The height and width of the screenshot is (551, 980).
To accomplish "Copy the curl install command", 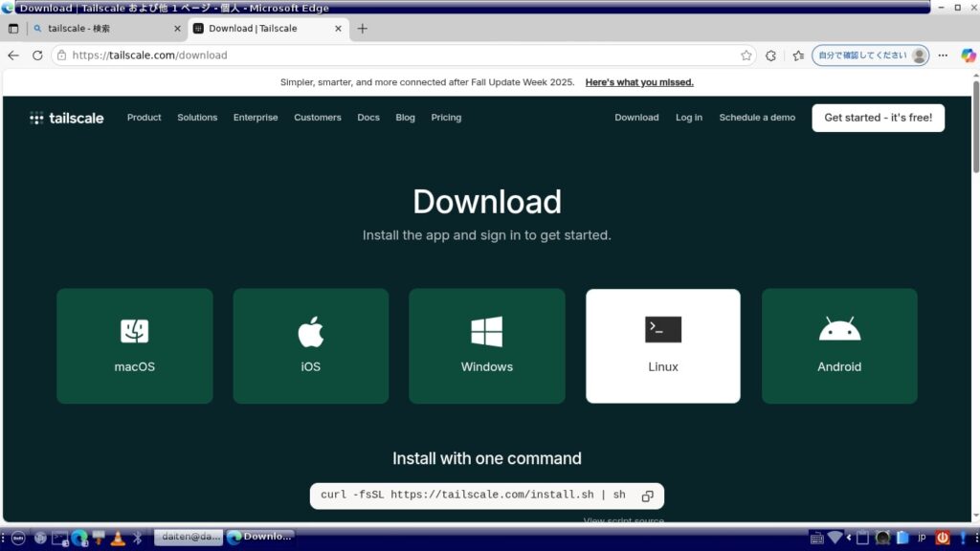I will [x=647, y=496].
